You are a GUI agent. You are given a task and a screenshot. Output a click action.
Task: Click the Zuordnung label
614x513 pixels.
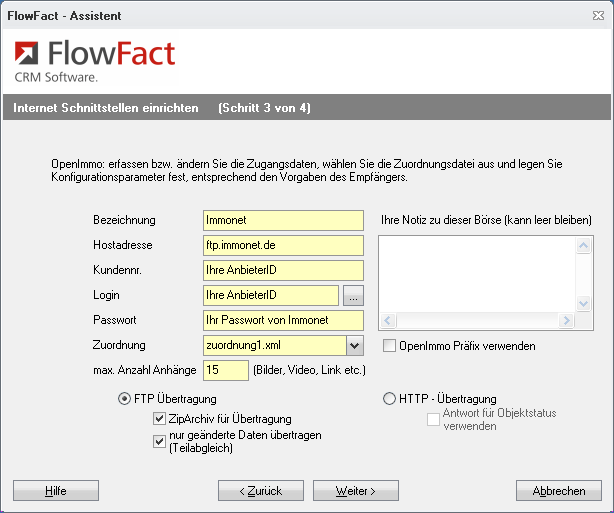[119, 345]
